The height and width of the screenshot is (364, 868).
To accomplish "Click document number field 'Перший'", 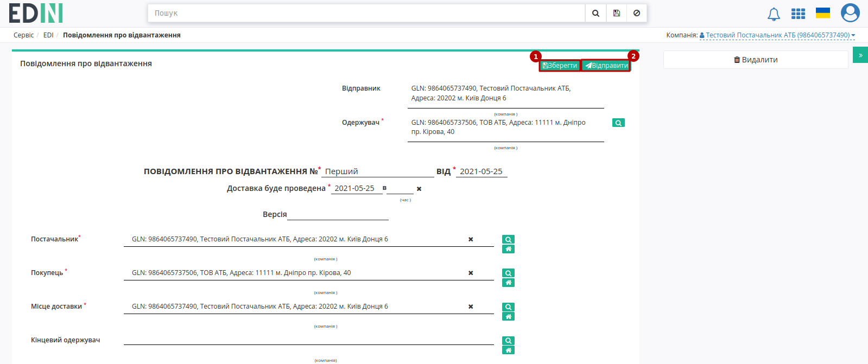I will click(x=377, y=171).
